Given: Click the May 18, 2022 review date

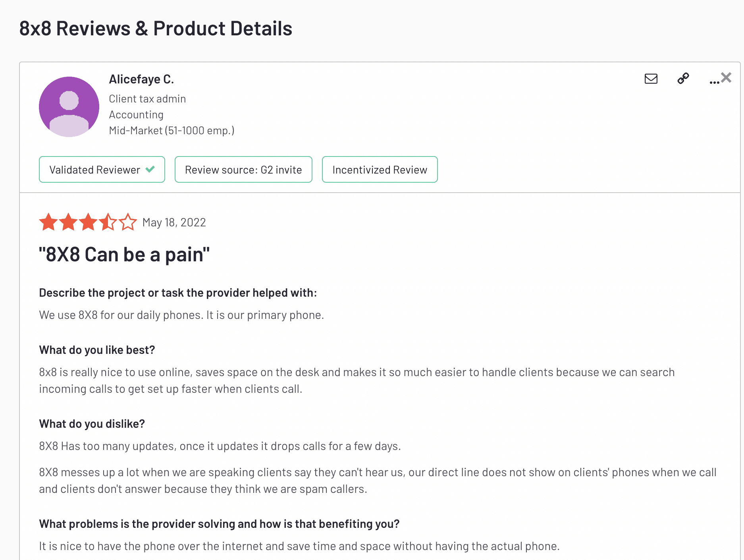Looking at the screenshot, I should point(174,222).
